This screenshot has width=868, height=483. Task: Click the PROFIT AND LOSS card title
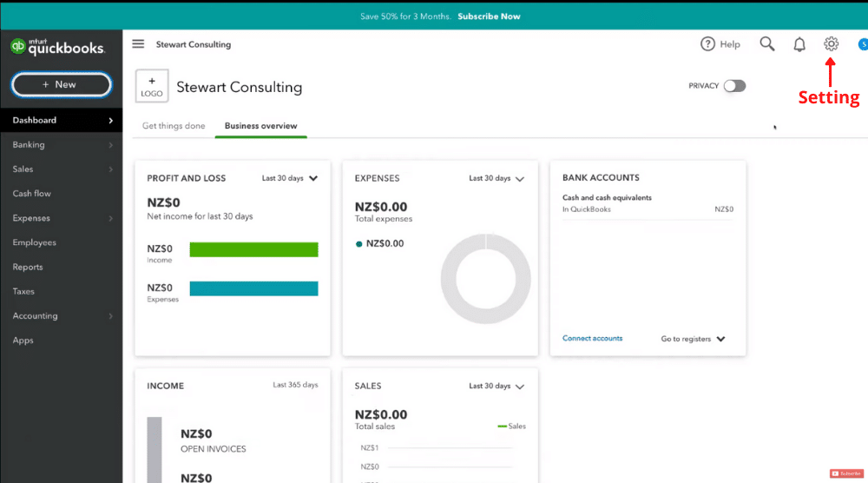click(x=186, y=178)
